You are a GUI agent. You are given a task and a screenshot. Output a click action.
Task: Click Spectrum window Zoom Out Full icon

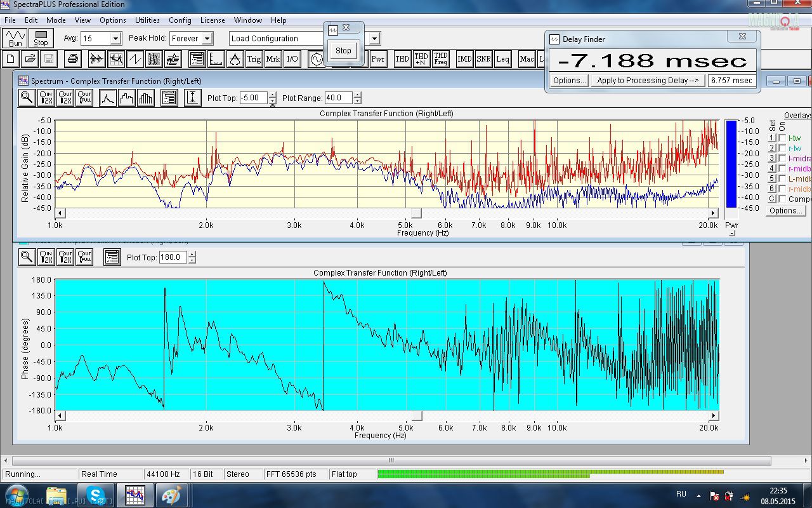[x=84, y=98]
